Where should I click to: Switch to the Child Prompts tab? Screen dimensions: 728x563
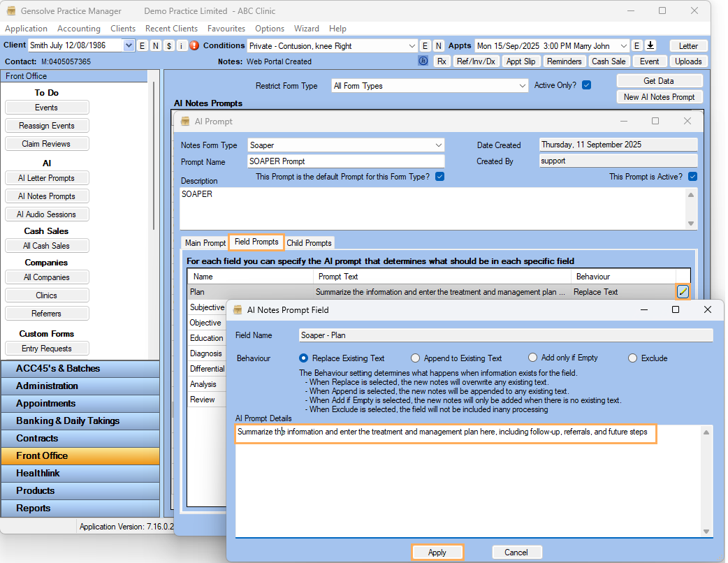point(309,243)
